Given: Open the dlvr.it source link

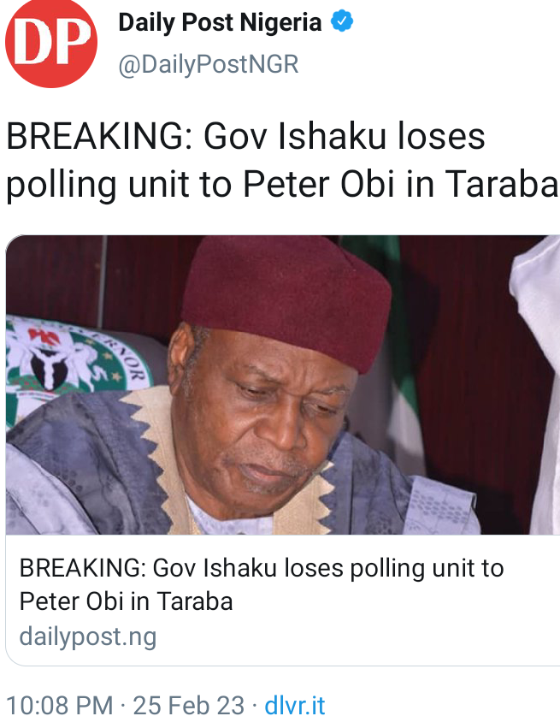Looking at the screenshot, I should click(296, 706).
